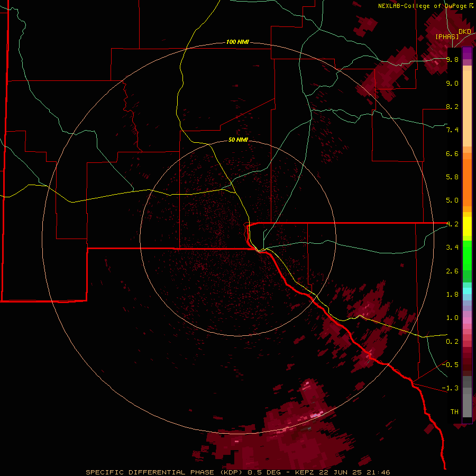
Task: Click the 5.8 value on the color scale
Action: (452, 177)
